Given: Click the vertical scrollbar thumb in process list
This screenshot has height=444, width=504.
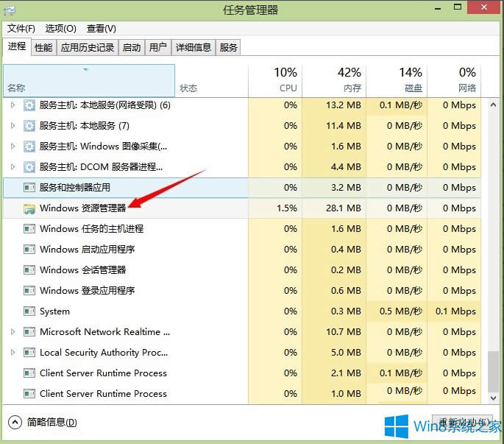Looking at the screenshot, I should pos(492,375).
